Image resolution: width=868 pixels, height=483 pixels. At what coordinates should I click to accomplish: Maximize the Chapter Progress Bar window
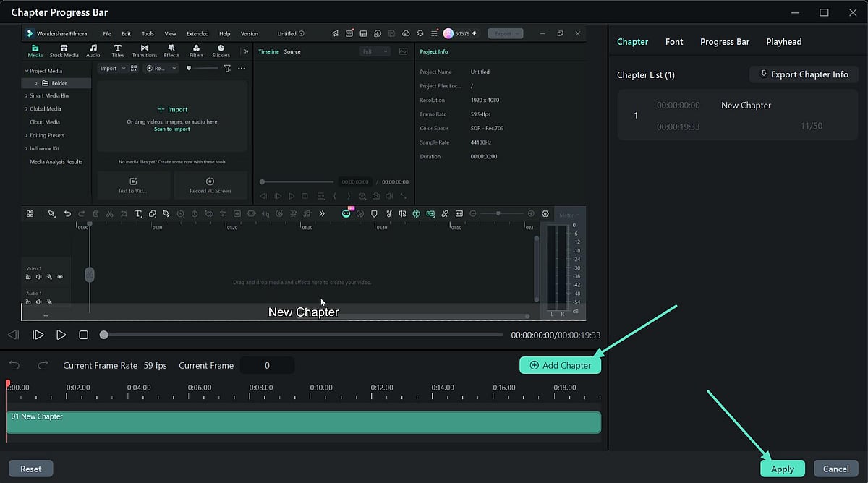(x=824, y=12)
